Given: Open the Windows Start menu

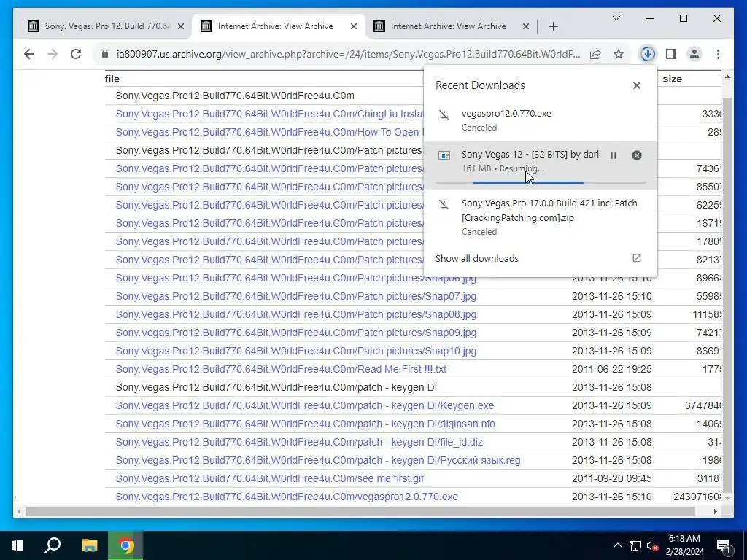Looking at the screenshot, I should [x=18, y=545].
